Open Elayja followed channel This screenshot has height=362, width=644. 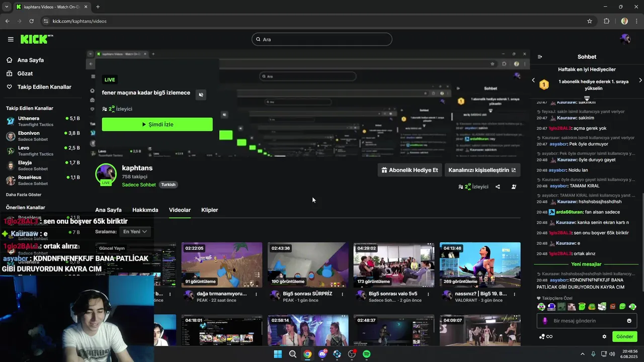coord(43,165)
